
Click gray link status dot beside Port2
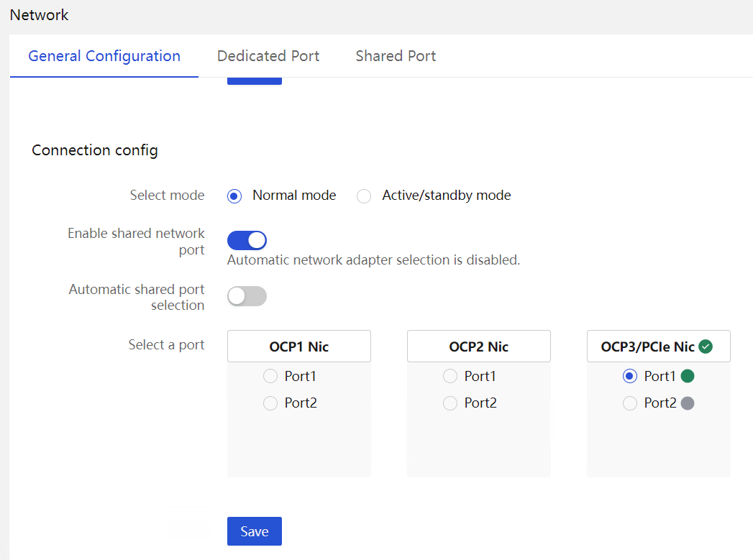(688, 403)
